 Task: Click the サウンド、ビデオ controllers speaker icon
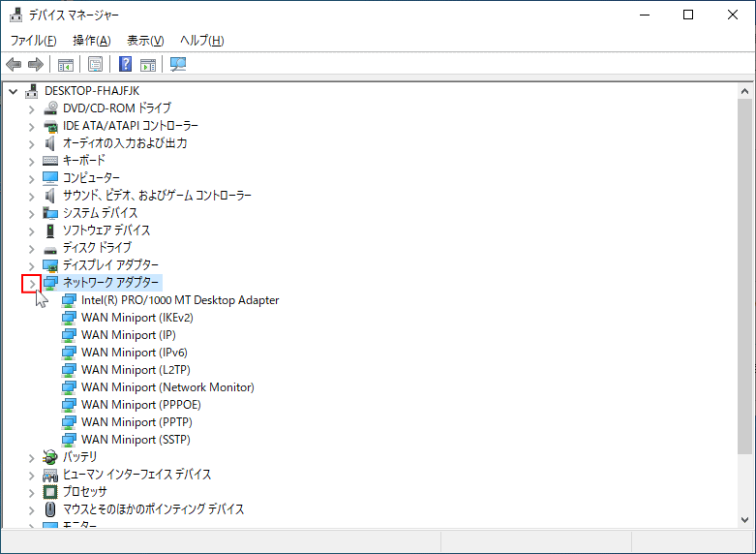(x=50, y=196)
